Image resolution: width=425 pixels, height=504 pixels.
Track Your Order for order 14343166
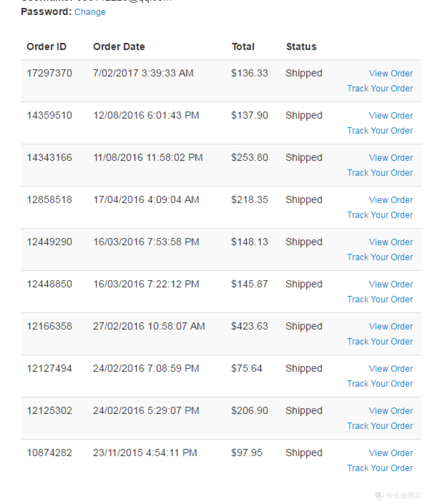point(380,173)
